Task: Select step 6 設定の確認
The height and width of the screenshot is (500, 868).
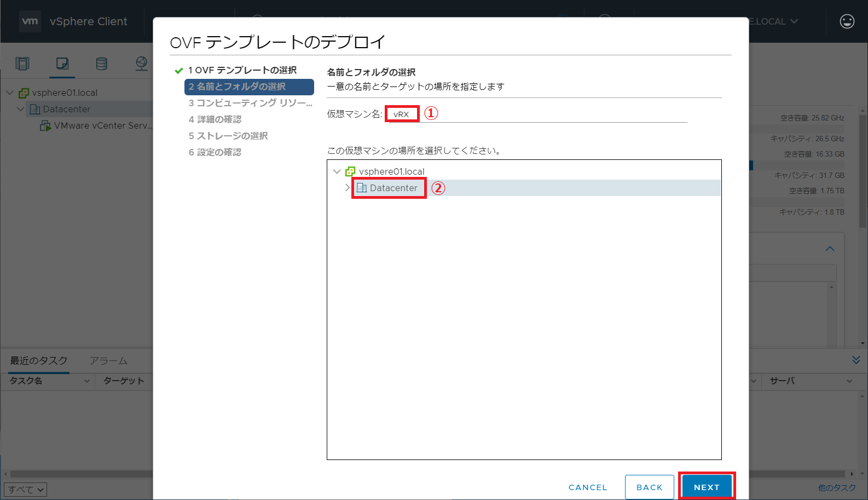Action: (215, 152)
